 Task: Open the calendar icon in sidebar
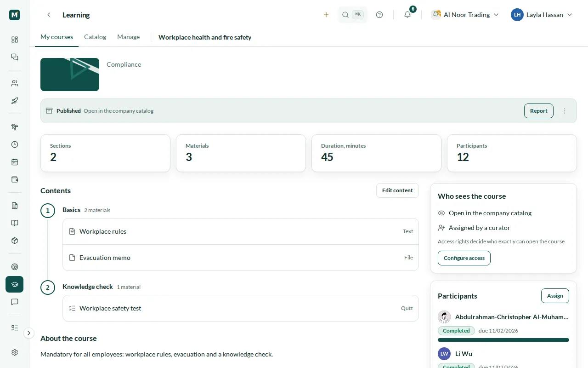click(15, 162)
